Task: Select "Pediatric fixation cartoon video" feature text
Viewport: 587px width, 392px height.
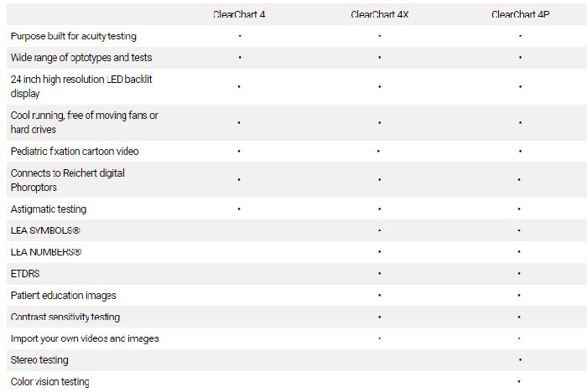Action: [x=75, y=152]
